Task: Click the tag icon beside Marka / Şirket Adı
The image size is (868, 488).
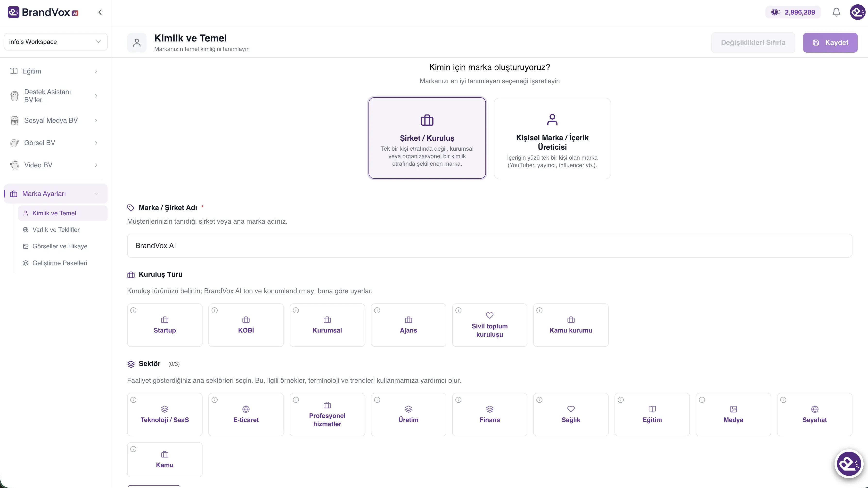Action: click(x=131, y=208)
